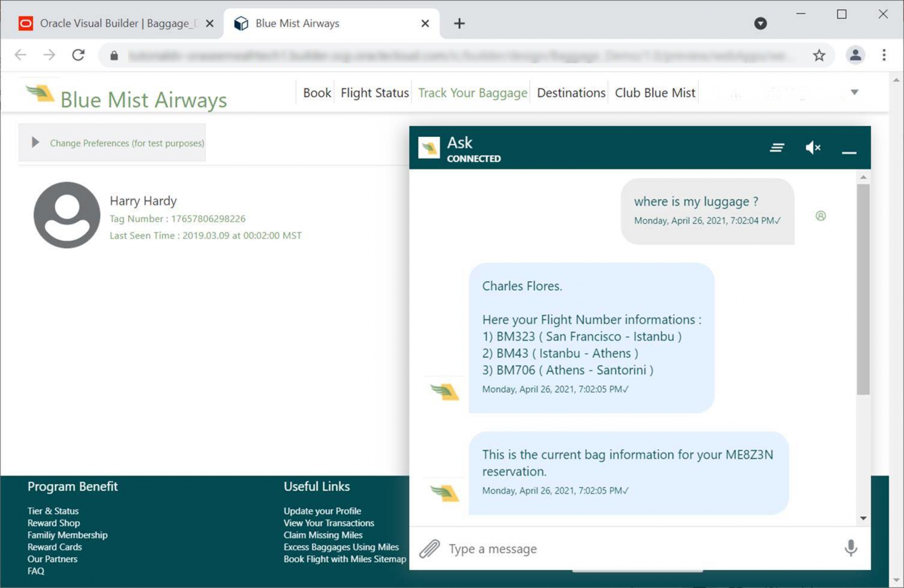Click Tag Number 17657806298226 text
Screen dimensions: 904x588
[178, 219]
